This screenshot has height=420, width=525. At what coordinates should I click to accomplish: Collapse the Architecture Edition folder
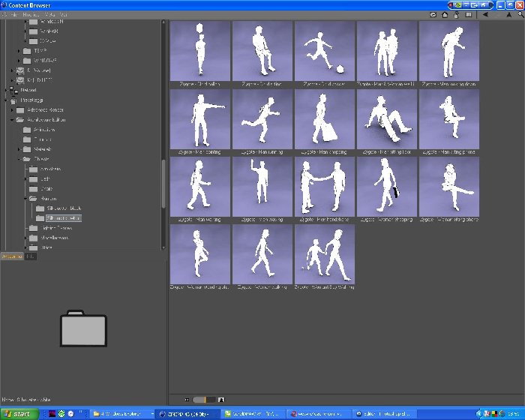pos(12,119)
